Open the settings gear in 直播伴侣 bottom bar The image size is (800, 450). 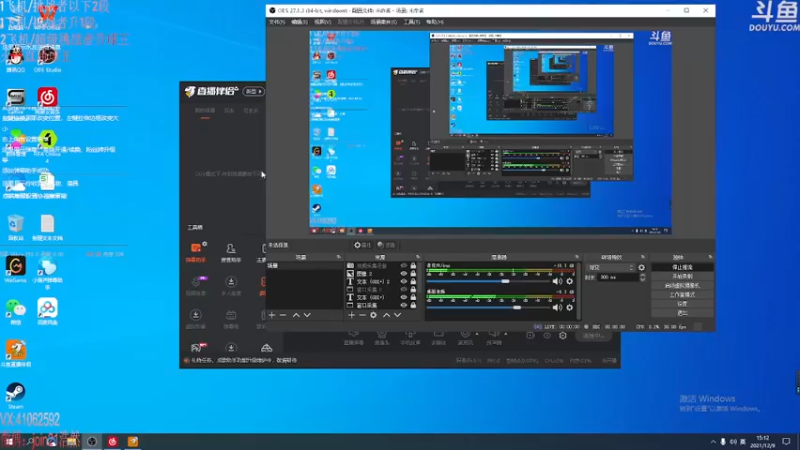tap(563, 336)
